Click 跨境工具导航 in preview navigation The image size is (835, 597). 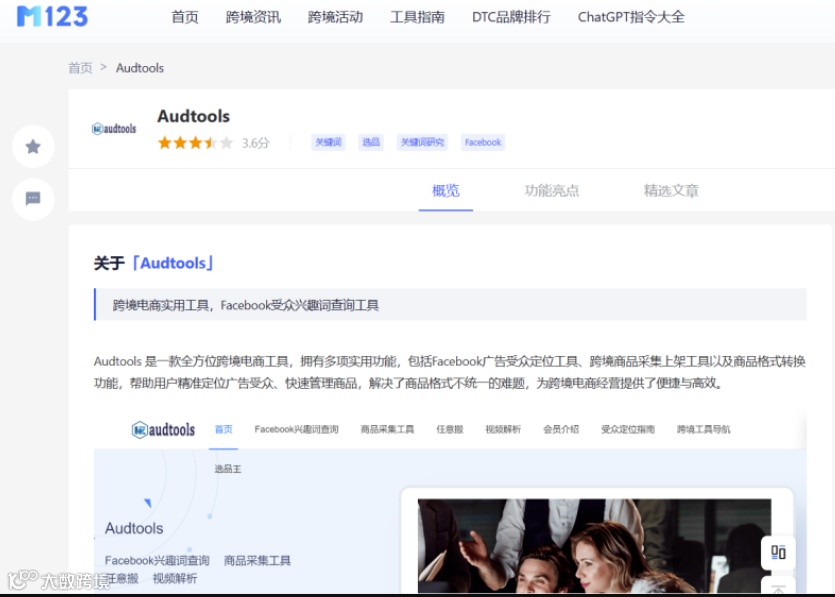(x=703, y=429)
